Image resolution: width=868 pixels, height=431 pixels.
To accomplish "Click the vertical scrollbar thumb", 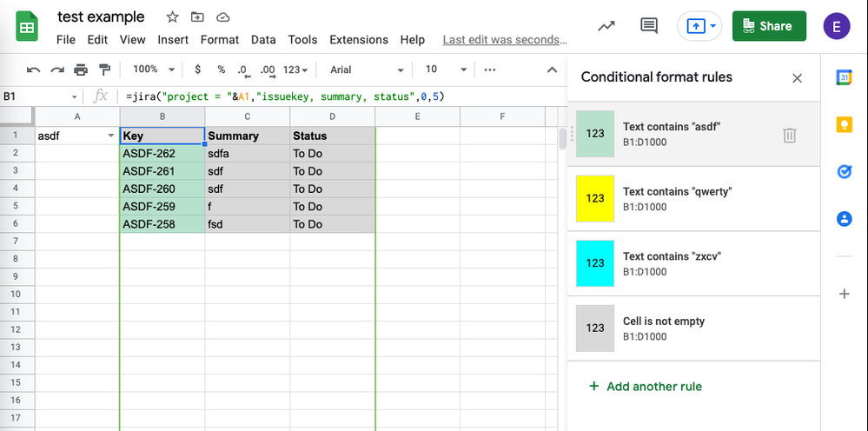I will [x=562, y=138].
